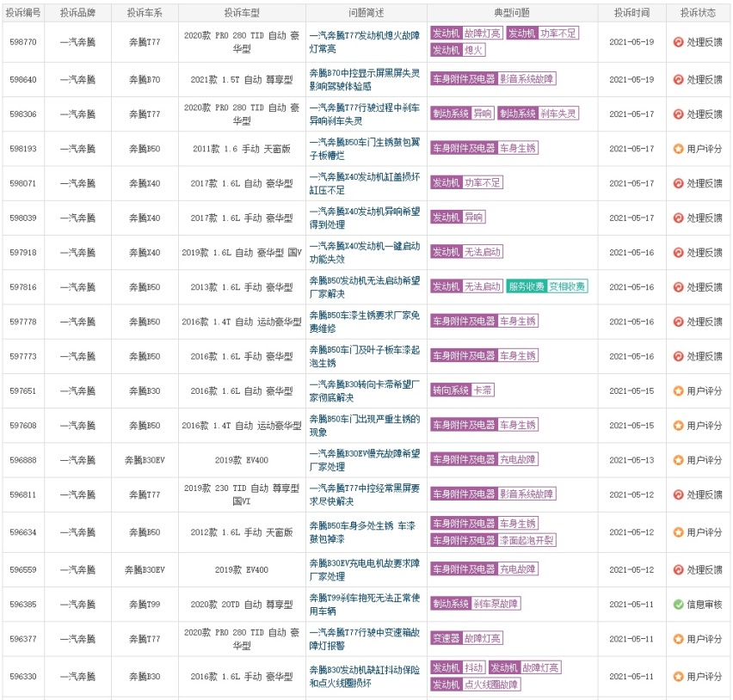733x700 pixels.
Task: Click 变速器 故障灯亮 tag
Action: coord(466,638)
